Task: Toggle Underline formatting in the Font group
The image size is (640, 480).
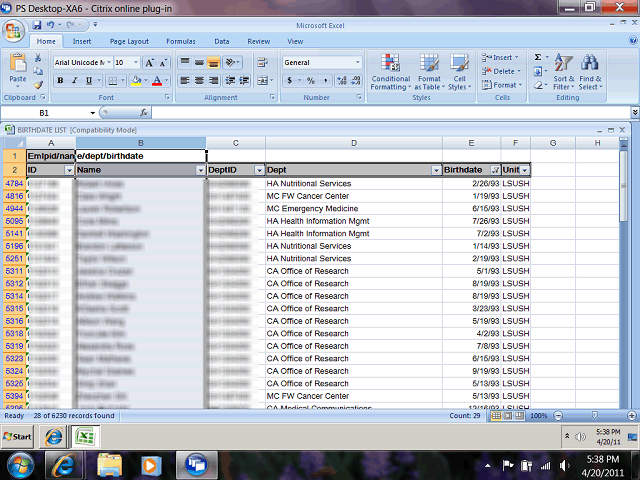Action: [x=88, y=80]
